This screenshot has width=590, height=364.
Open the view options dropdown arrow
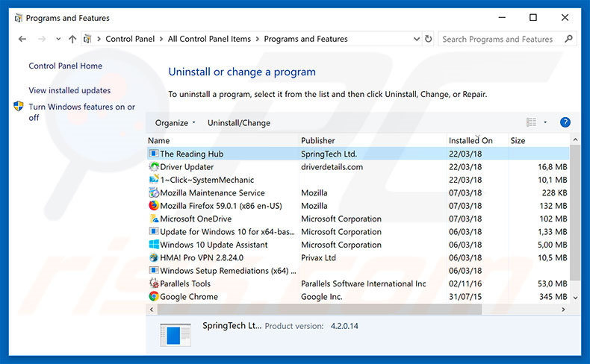tap(545, 122)
